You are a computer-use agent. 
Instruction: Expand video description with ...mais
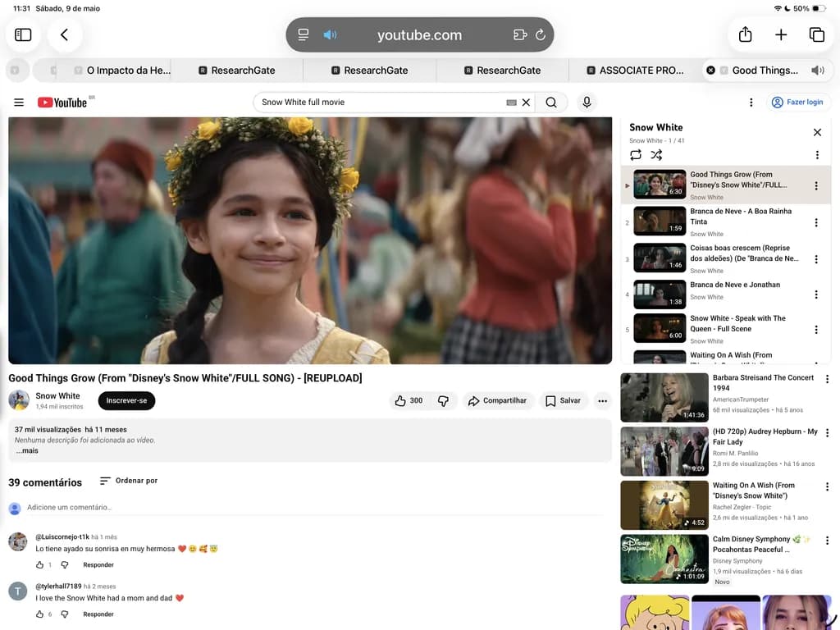tap(27, 450)
